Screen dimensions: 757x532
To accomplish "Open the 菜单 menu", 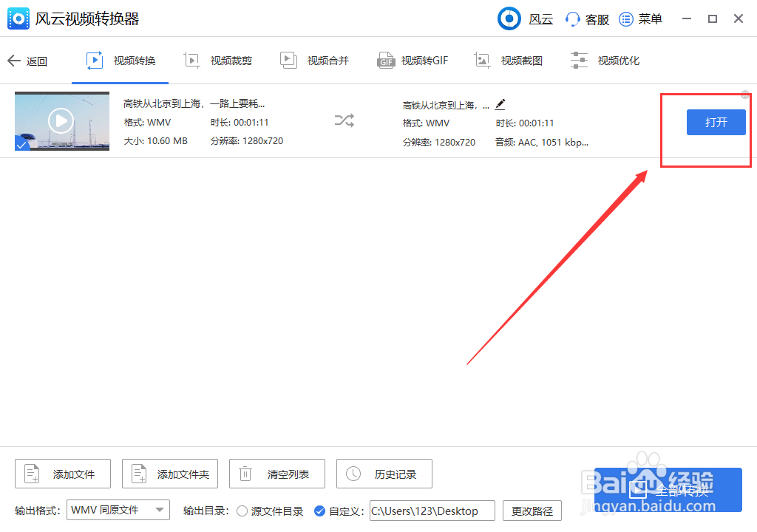I will pyautogui.click(x=640, y=18).
